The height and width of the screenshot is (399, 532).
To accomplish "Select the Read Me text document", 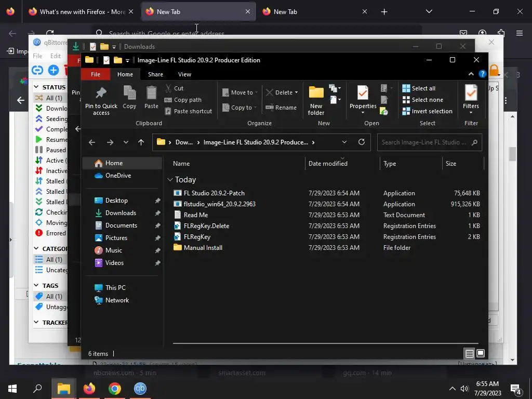I will (195, 215).
